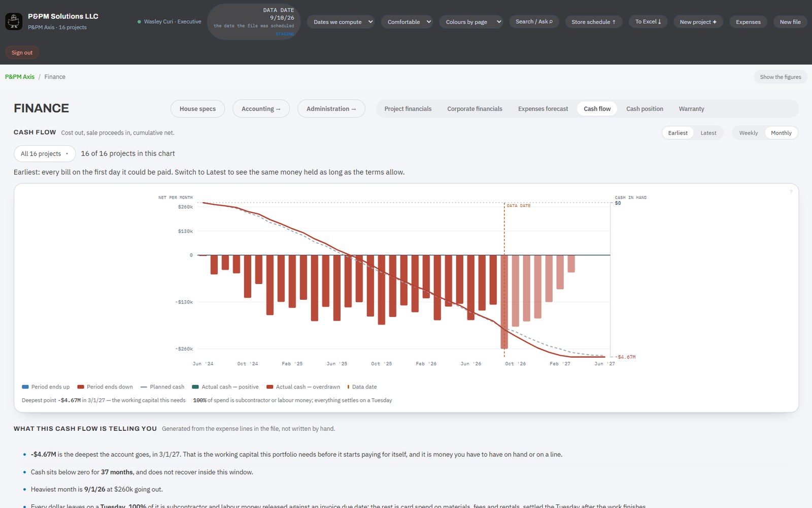Click the Data date legend marker
Image resolution: width=812 pixels, height=508 pixels.
pyautogui.click(x=348, y=387)
